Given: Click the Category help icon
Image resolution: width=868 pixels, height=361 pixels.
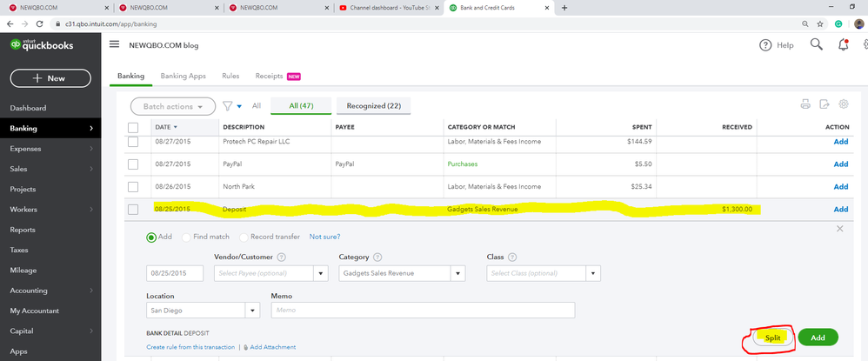Looking at the screenshot, I should coord(377,257).
